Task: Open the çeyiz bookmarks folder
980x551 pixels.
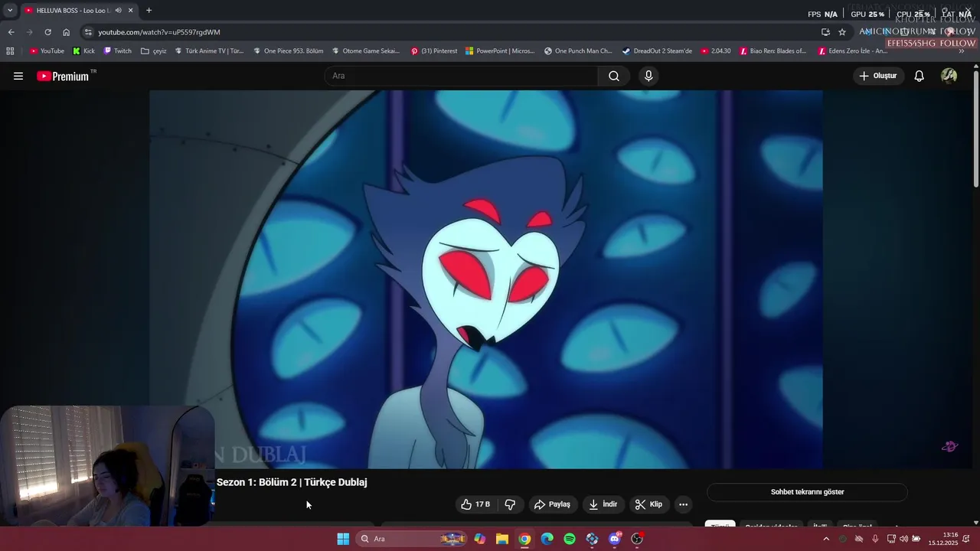Action: tap(154, 51)
